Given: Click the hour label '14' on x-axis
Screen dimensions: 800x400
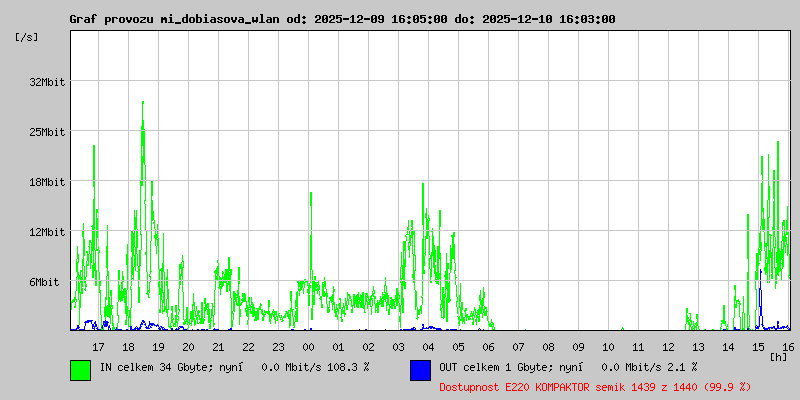Looking at the screenshot, I should [x=728, y=347].
